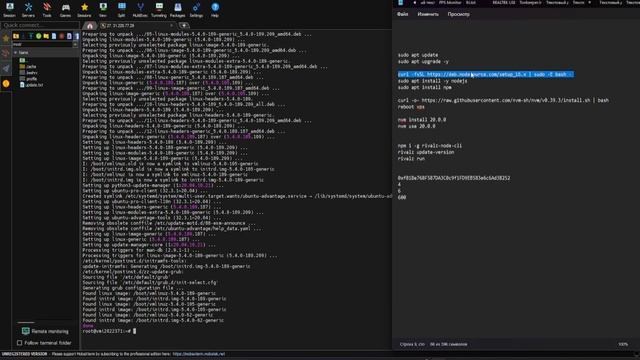Click the Notepad app icon in title bar

coord(401,2)
